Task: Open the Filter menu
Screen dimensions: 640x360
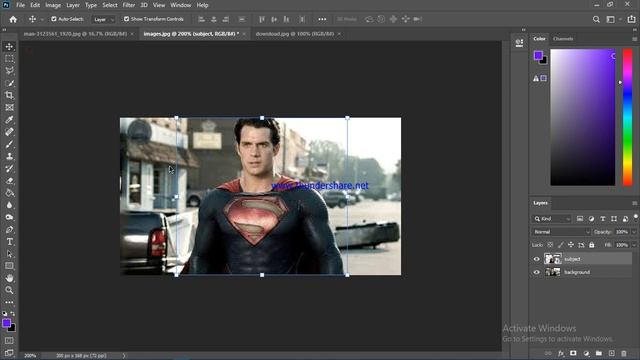Action: click(129, 5)
